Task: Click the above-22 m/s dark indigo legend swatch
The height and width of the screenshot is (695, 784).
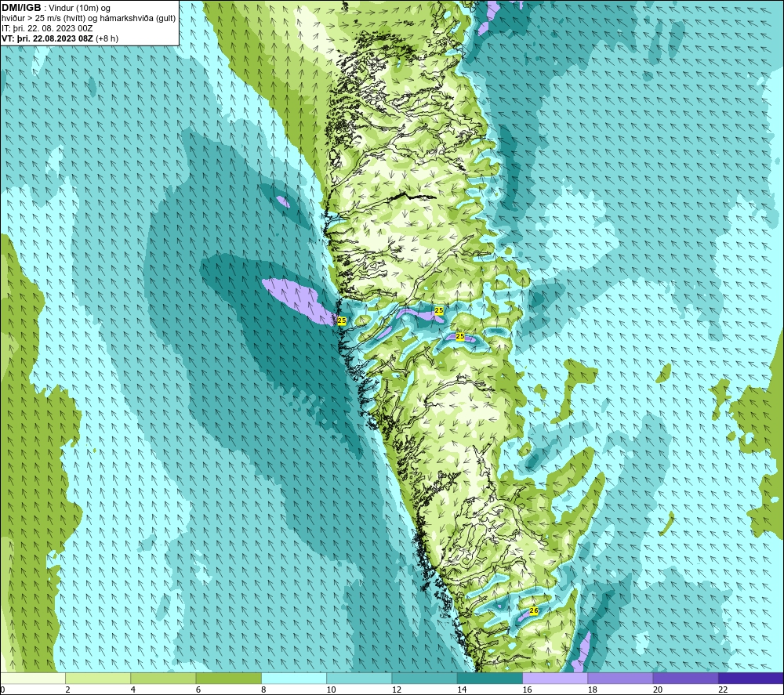Action: [751, 678]
